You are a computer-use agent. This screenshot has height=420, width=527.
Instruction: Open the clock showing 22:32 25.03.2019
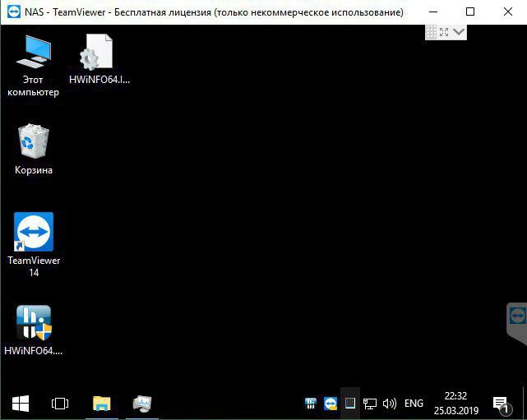[x=455, y=404]
